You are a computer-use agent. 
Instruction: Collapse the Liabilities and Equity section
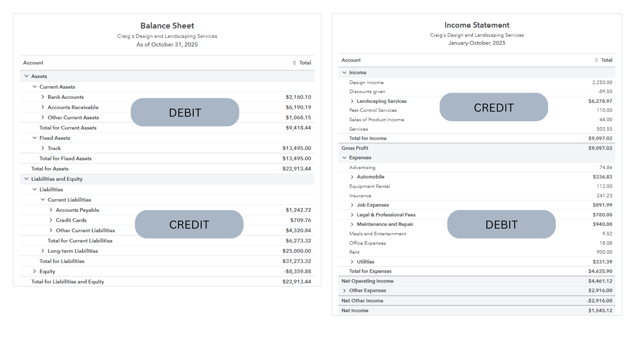pos(26,179)
